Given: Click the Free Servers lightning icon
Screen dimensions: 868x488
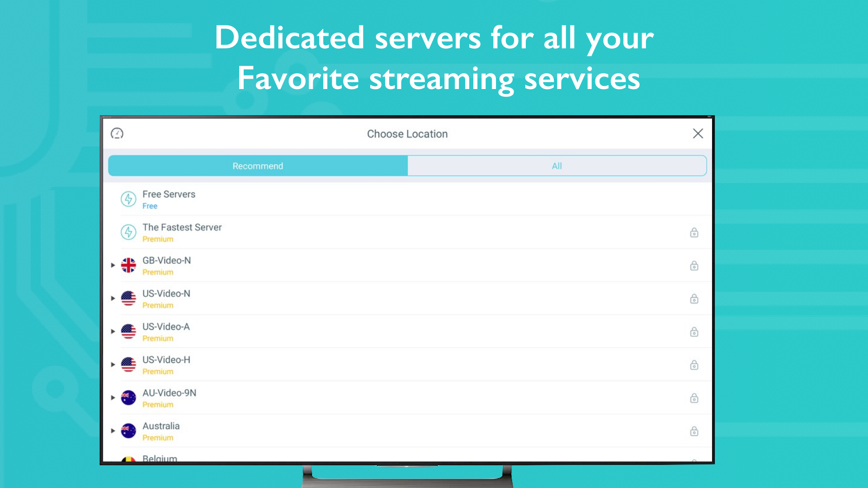Looking at the screenshot, I should click(128, 199).
